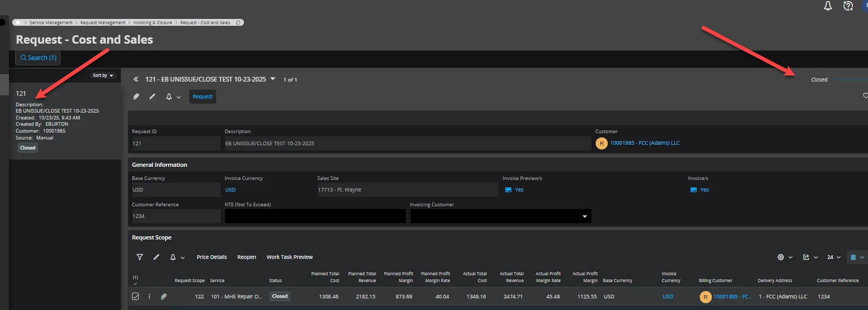This screenshot has height=310, width=868.
Task: Open the help question mark icon
Action: point(847,6)
